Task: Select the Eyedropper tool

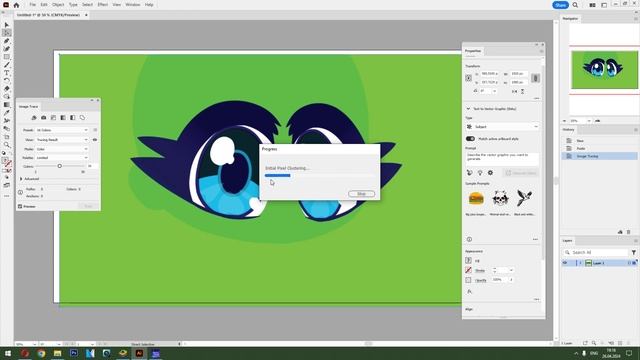Action: click(7, 113)
